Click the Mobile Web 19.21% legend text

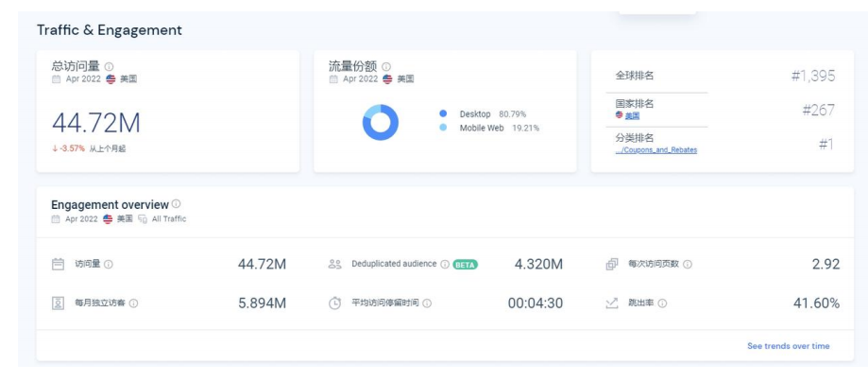(500, 128)
